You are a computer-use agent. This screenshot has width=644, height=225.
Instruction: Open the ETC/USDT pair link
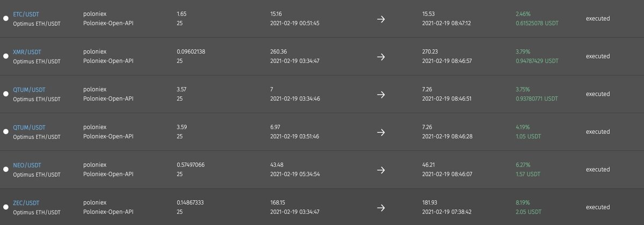27,14
